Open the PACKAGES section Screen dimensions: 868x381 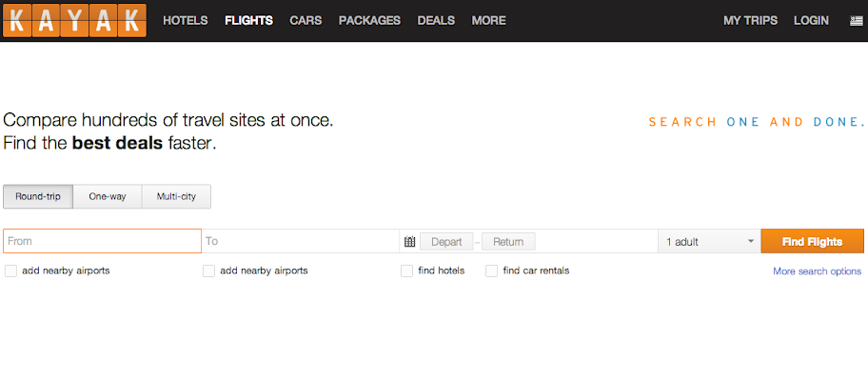pos(369,21)
